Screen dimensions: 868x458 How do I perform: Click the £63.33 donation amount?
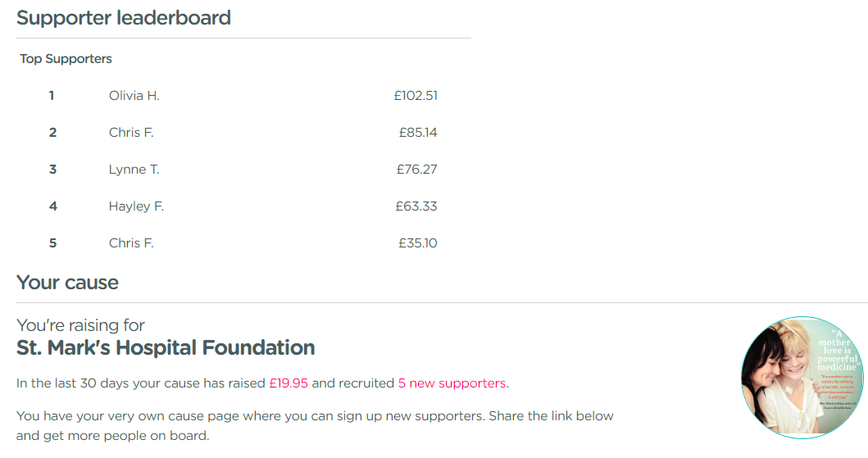[416, 206]
